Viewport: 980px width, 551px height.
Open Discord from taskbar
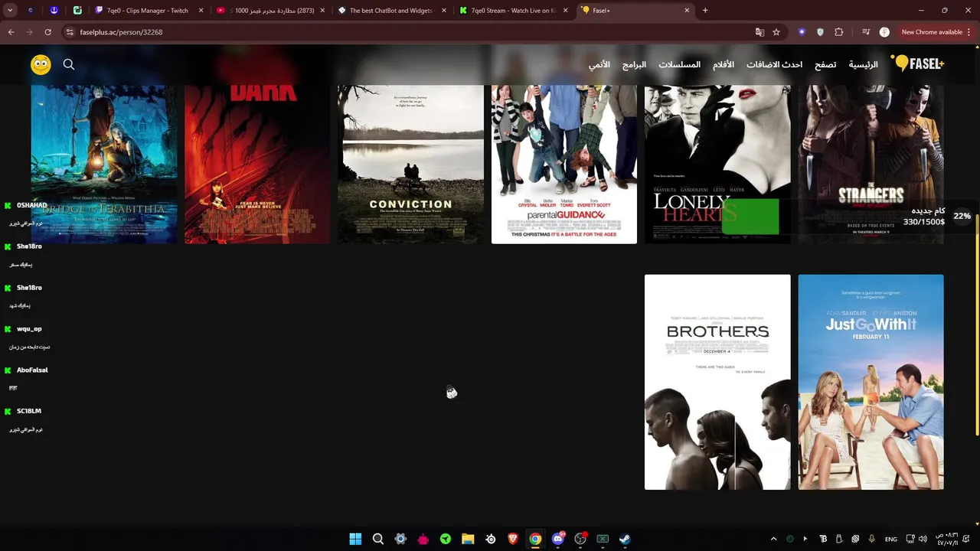(x=558, y=539)
